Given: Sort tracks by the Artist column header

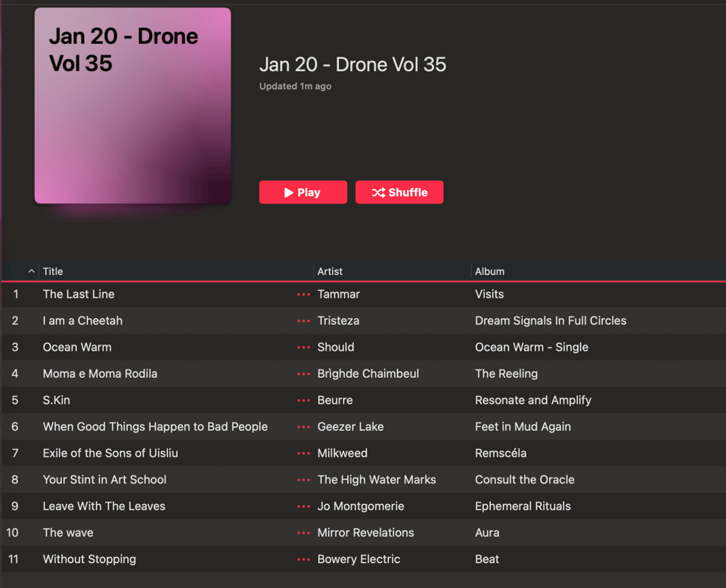Looking at the screenshot, I should [330, 271].
